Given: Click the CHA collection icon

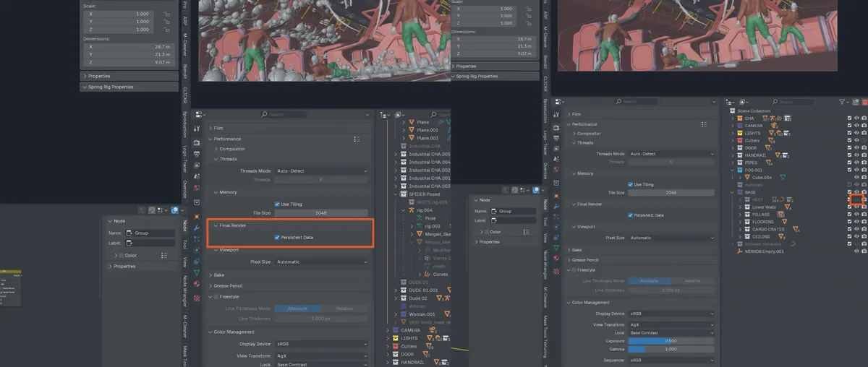Looking at the screenshot, I should coord(740,118).
